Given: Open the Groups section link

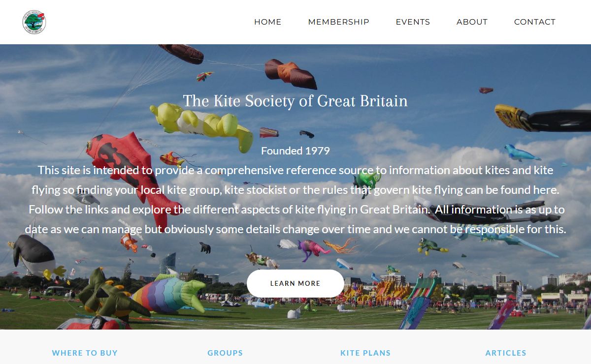Looking at the screenshot, I should pos(225,353).
